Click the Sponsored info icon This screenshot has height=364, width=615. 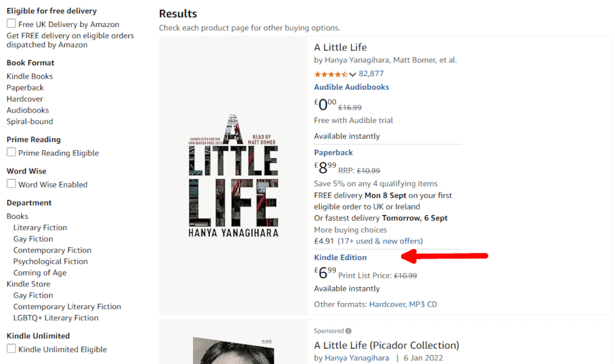tap(349, 331)
